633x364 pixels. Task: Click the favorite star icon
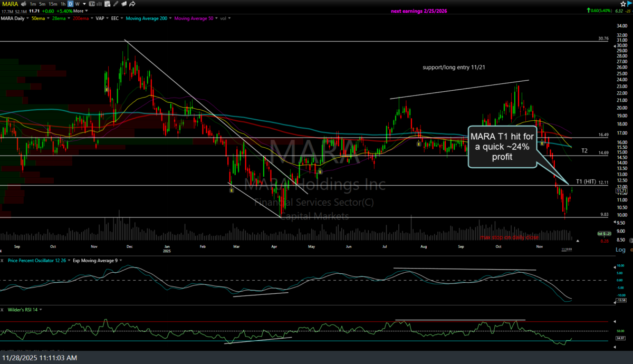[x=623, y=4]
